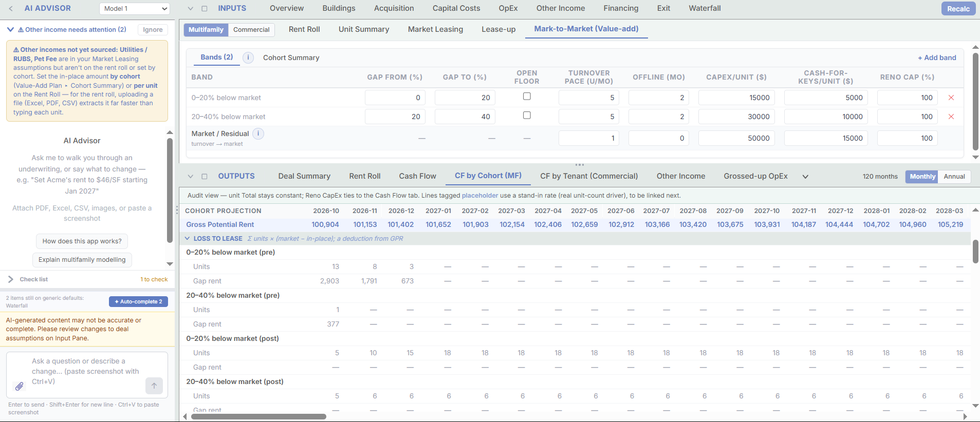Delete the 20–40% below market band
980x422 pixels.
pyautogui.click(x=951, y=117)
